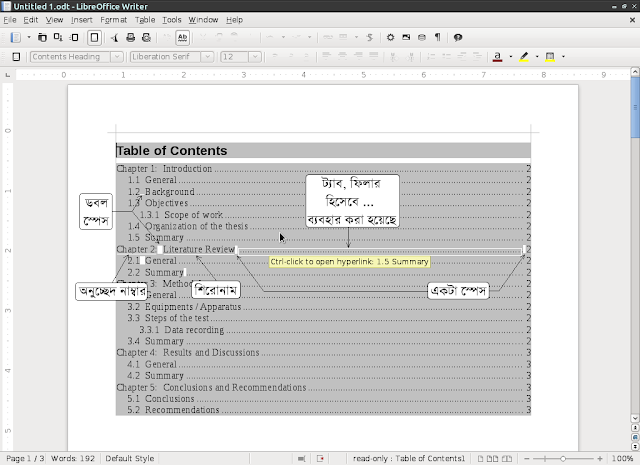The image size is (640, 465).
Task: Close the document with the menu bar X
Action: tap(632, 20)
